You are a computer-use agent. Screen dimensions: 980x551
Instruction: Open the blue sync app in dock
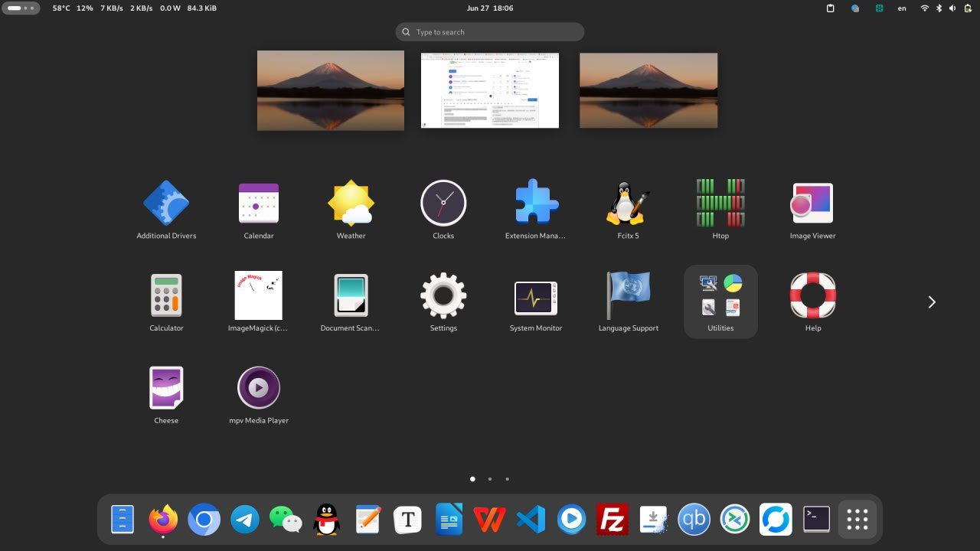point(776,520)
